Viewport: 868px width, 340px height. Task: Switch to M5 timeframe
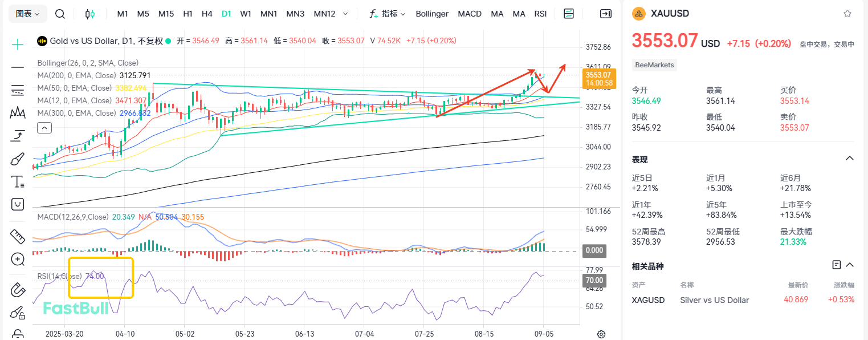click(143, 14)
